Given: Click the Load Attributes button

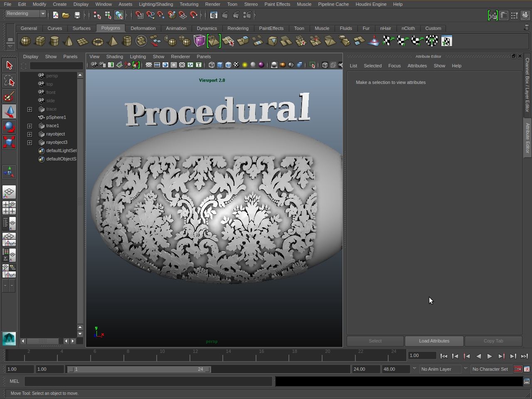Looking at the screenshot, I should (434, 341).
